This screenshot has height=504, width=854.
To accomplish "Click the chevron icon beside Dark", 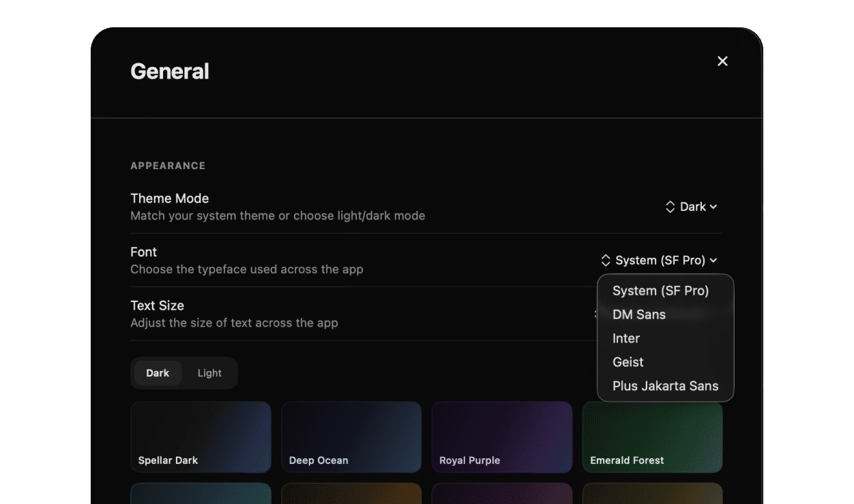I will (x=713, y=207).
